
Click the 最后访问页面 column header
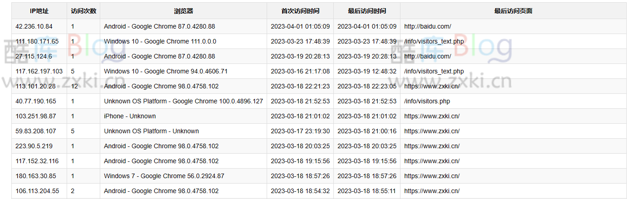513,11
